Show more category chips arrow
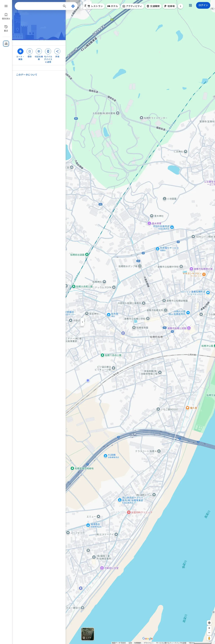215x644 pixels. 181,6
